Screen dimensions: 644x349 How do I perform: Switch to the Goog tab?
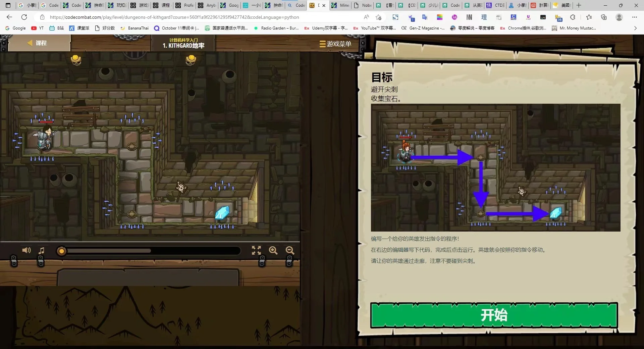pyautogui.click(x=229, y=5)
